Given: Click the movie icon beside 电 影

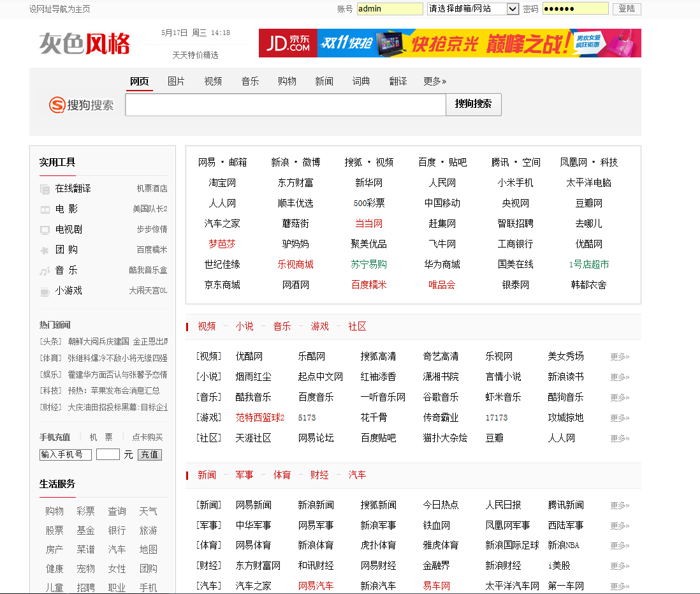Looking at the screenshot, I should tap(45, 209).
